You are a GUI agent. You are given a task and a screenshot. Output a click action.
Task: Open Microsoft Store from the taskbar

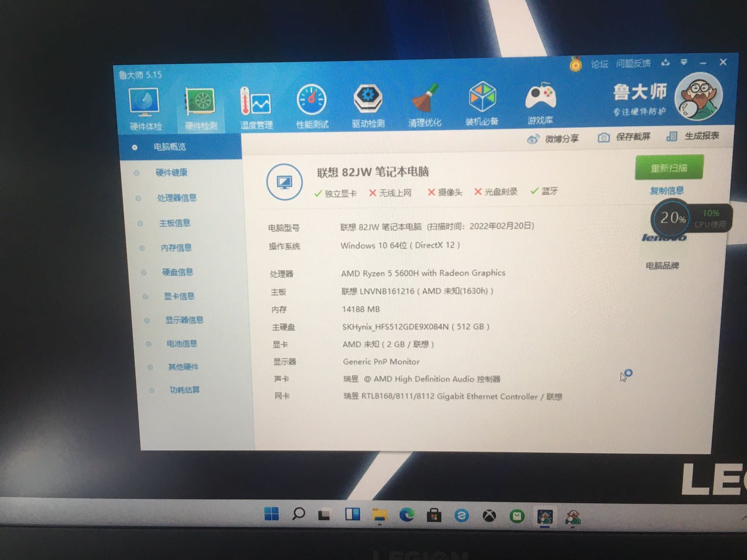(434, 516)
